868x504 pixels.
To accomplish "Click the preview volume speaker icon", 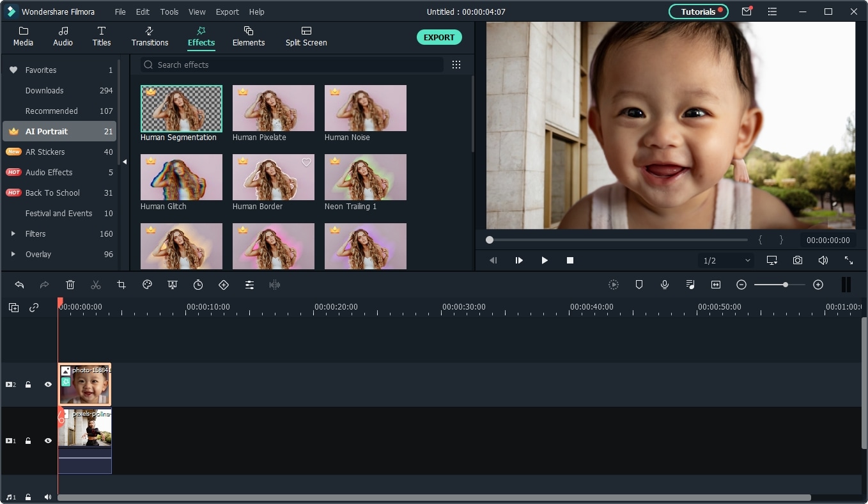I will 823,260.
